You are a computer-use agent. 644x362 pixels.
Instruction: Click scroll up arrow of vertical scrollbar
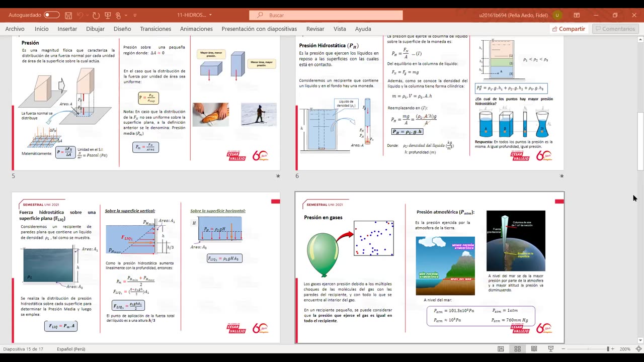point(640,39)
